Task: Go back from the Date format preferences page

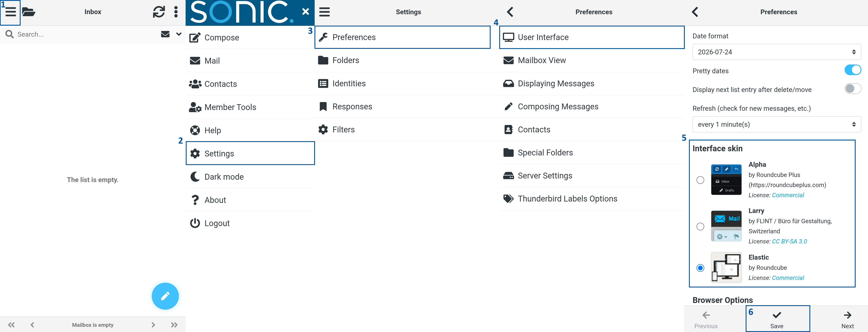Action: (695, 12)
